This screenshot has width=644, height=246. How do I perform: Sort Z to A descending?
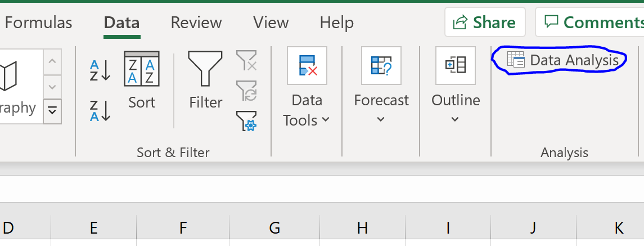pos(100,110)
